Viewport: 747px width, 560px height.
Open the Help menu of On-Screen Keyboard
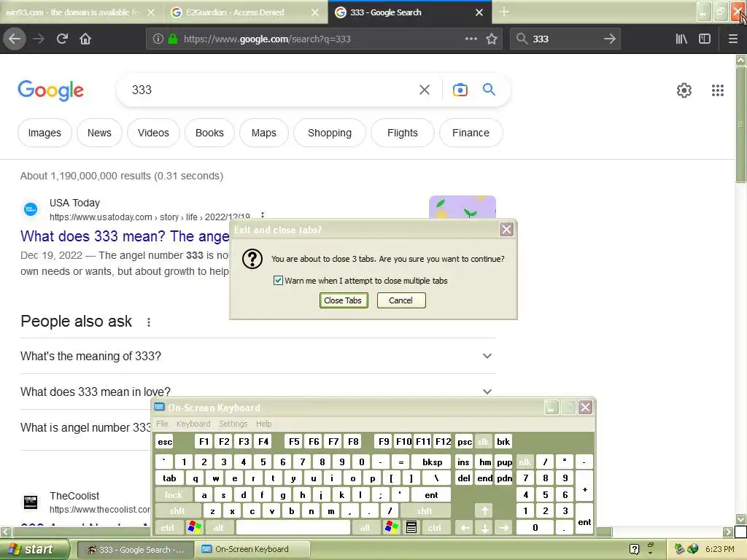tap(263, 424)
